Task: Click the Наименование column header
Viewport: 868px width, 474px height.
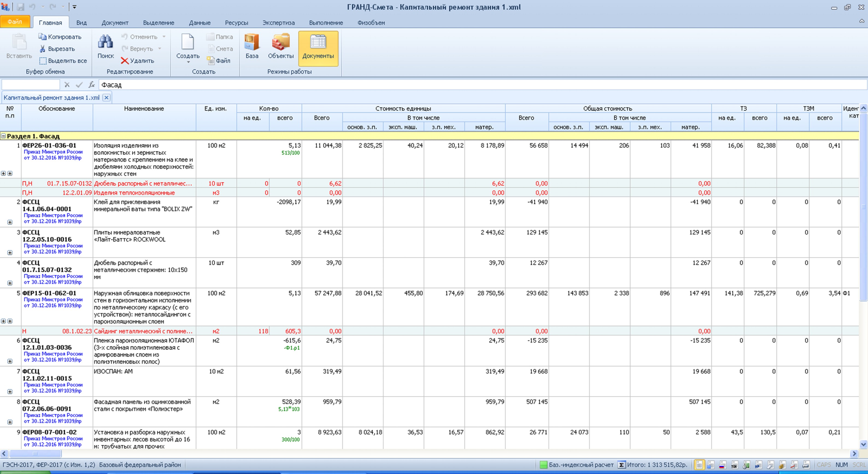Action: (144, 117)
